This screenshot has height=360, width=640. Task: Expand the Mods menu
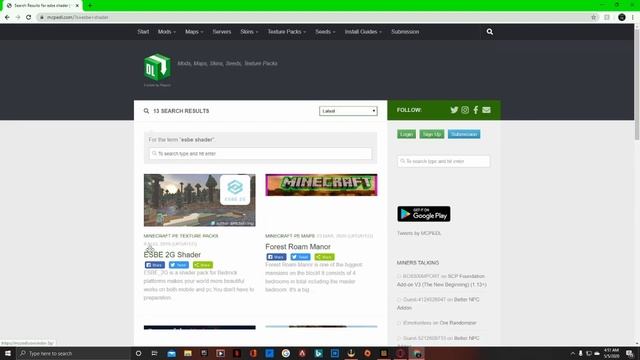point(167,32)
